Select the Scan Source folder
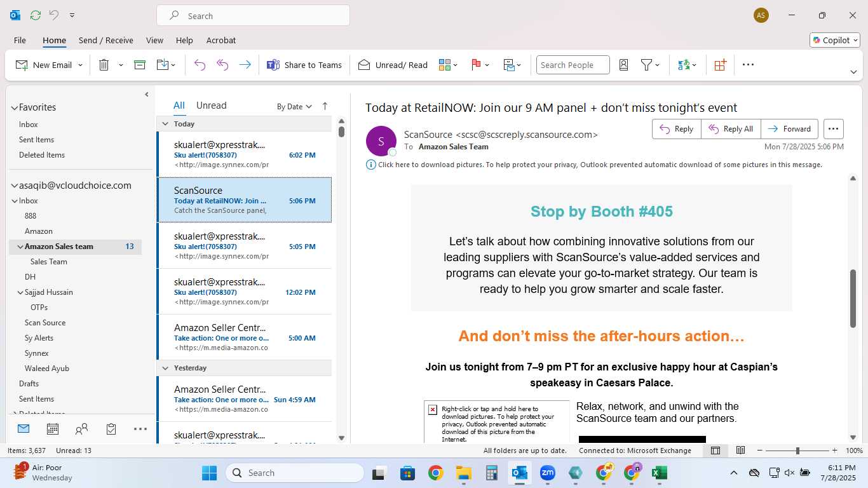 pos(45,323)
